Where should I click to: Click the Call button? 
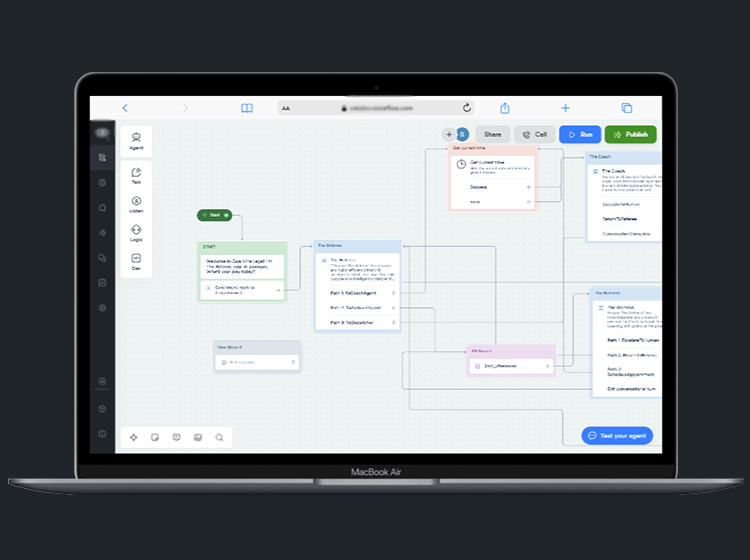[535, 134]
